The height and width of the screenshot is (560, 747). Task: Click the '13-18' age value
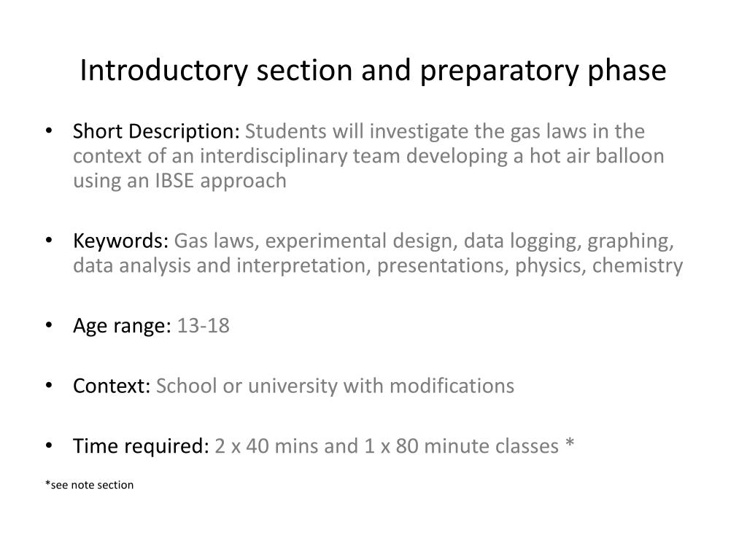pos(203,326)
